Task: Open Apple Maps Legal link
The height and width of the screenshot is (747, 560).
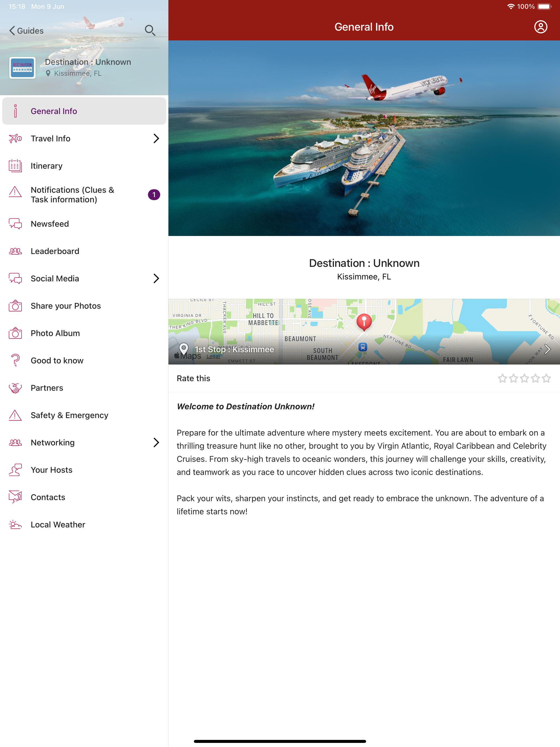Action: (214, 356)
